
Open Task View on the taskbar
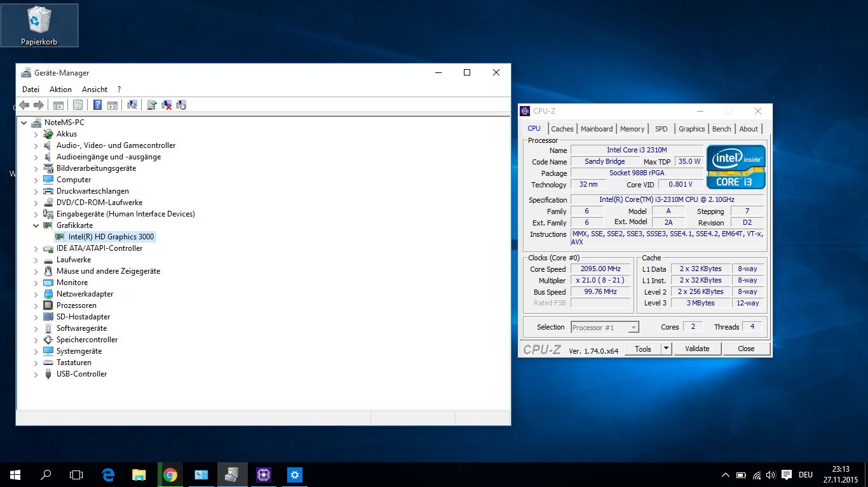(x=76, y=474)
